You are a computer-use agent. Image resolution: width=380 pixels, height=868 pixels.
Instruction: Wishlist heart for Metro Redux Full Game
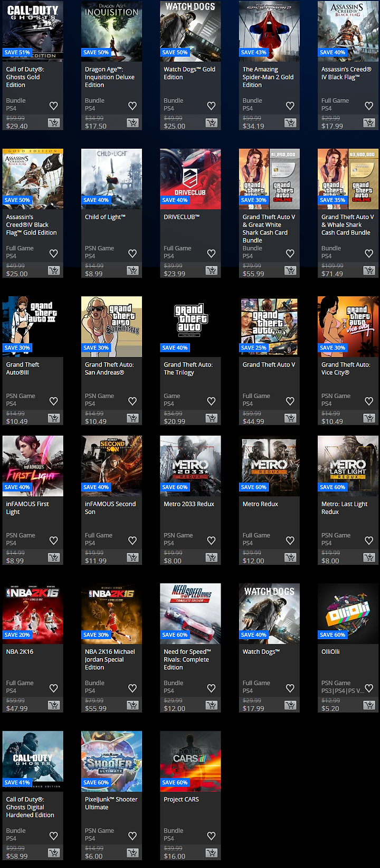(290, 541)
